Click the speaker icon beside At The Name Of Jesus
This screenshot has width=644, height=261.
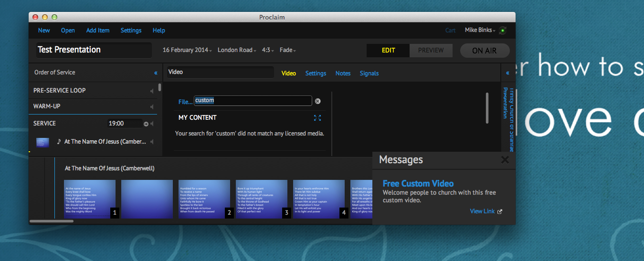click(152, 142)
